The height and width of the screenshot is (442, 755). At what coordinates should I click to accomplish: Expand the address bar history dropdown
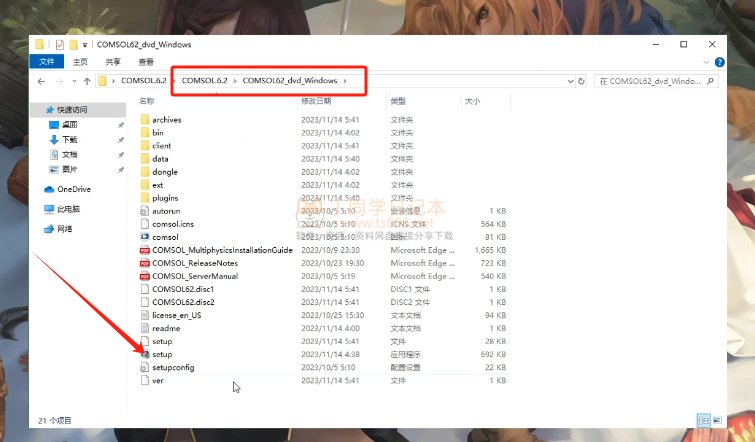click(x=570, y=81)
